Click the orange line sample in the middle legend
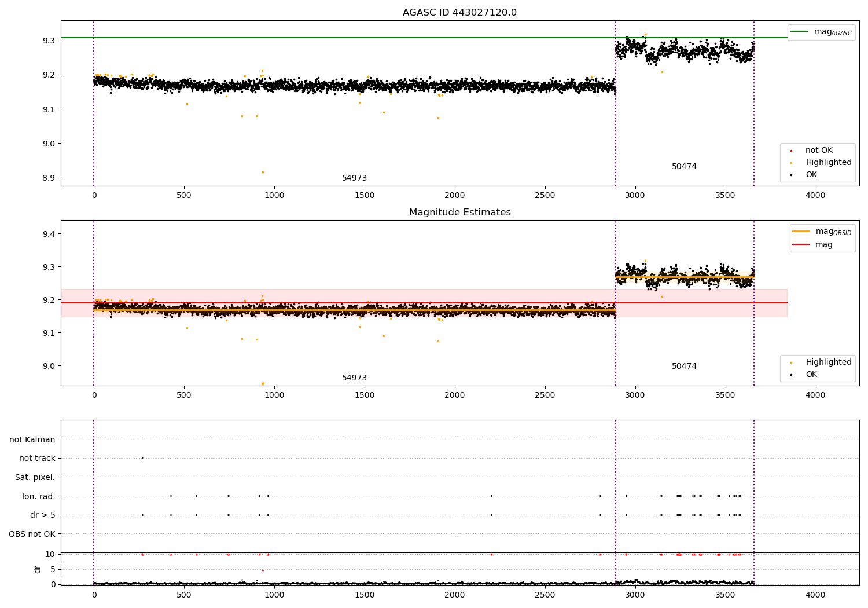Screen dimensions: 868x608 pyautogui.click(x=801, y=232)
